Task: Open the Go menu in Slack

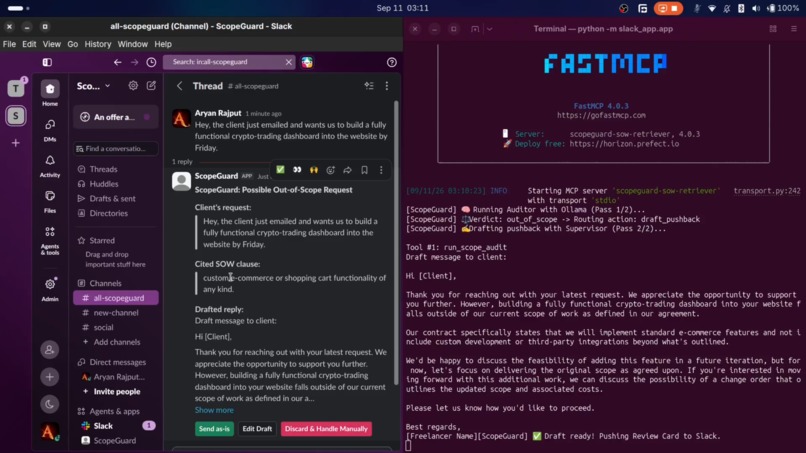Action: (72, 44)
